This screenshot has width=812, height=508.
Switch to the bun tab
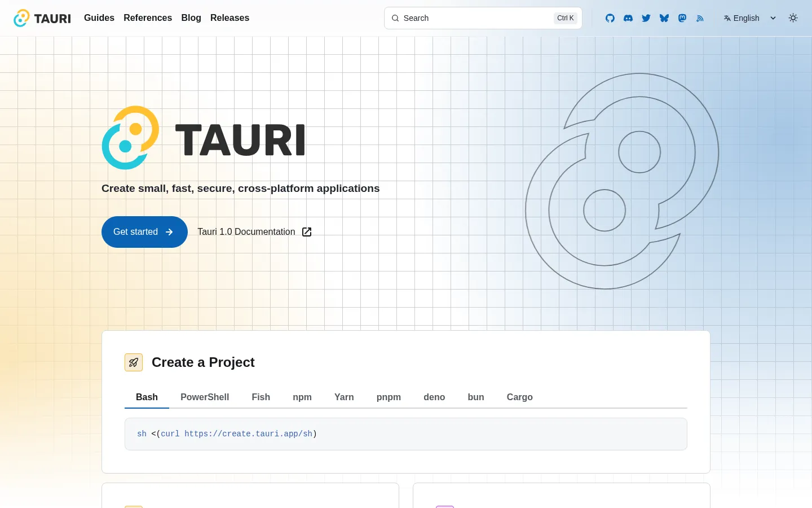[476, 397]
